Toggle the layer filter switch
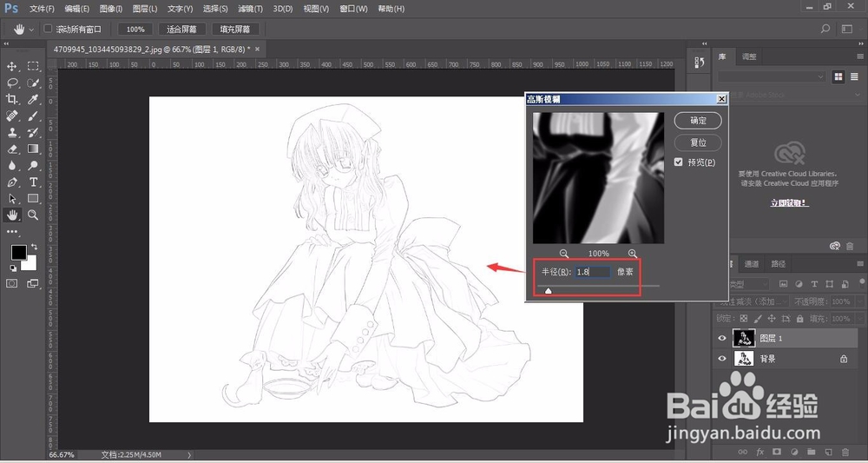The image size is (868, 463). [x=861, y=284]
